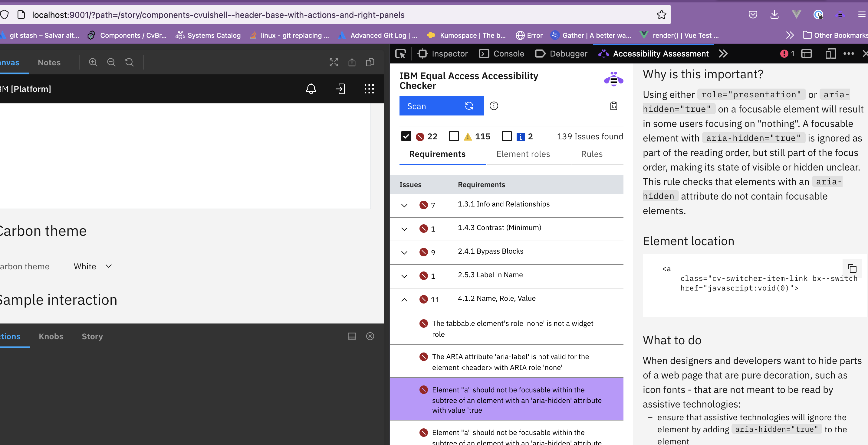Click the browser address bar URL

click(x=218, y=15)
